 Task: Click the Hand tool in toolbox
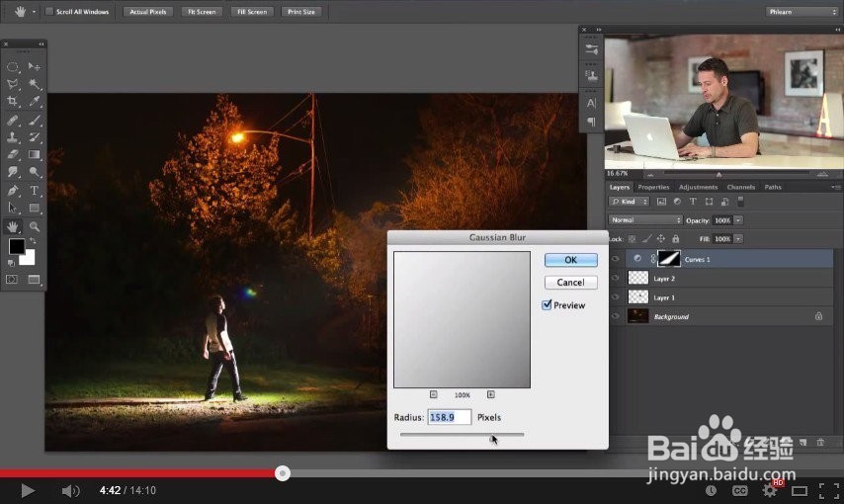(x=13, y=226)
